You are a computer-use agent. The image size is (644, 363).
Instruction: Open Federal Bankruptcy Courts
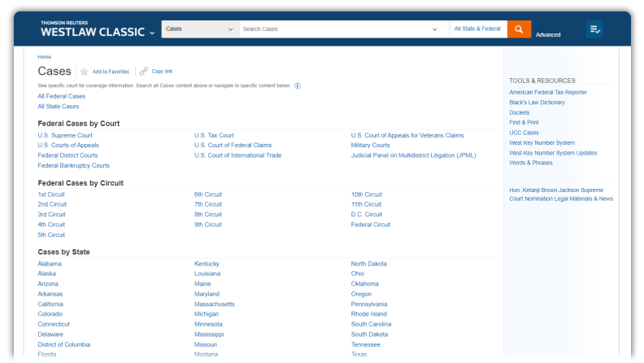click(73, 165)
